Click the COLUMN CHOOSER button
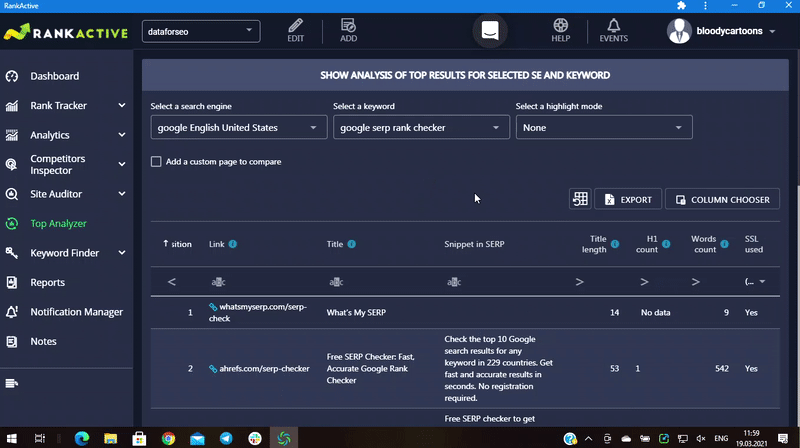Image resolution: width=800 pixels, height=448 pixels. click(722, 200)
